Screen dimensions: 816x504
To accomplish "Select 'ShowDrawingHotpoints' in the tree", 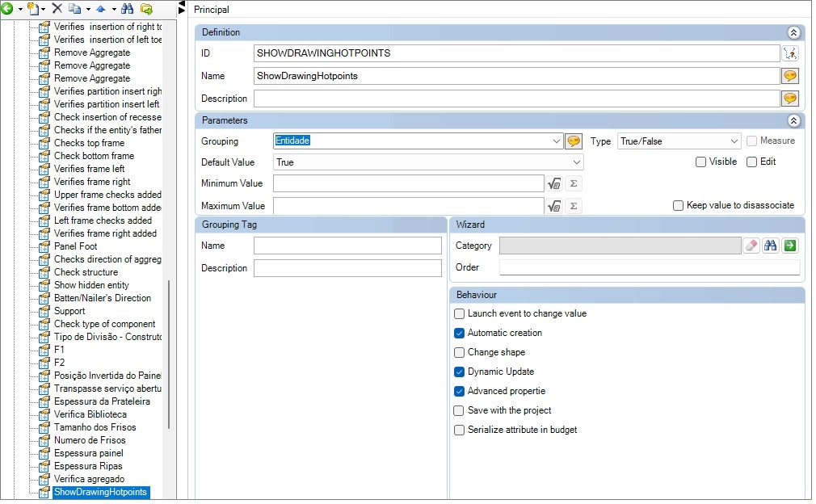I will (100, 492).
